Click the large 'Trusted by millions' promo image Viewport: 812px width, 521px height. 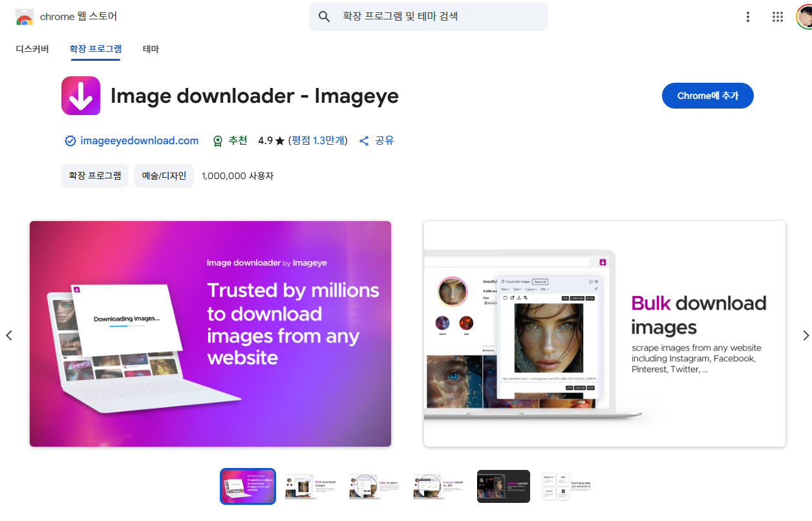click(x=210, y=334)
